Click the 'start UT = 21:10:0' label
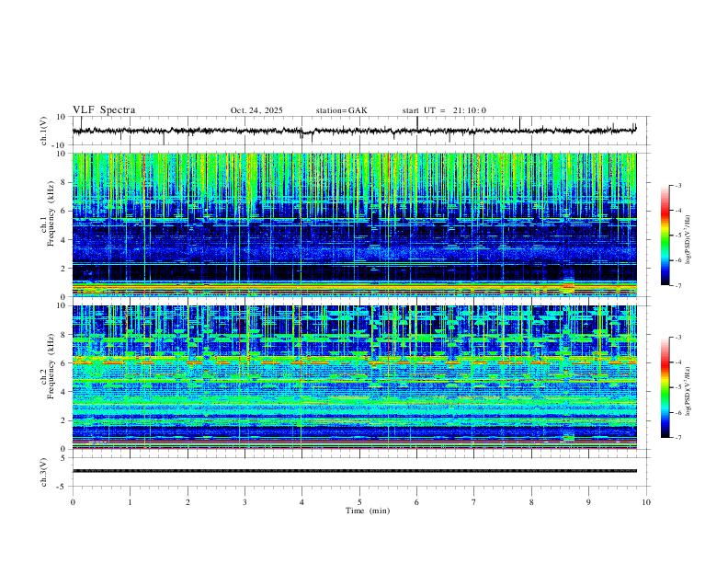Screen dimensions: 728x563 [x=444, y=110]
